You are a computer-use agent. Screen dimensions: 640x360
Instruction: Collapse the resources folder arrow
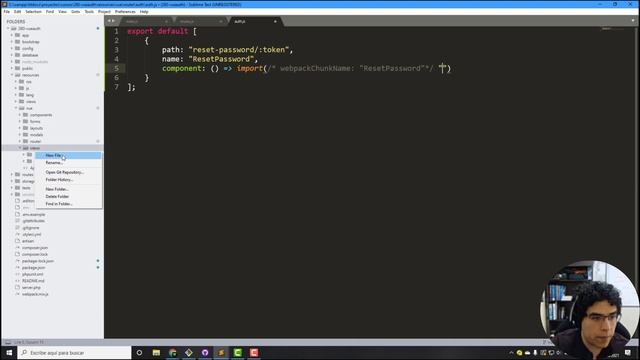coord(12,75)
